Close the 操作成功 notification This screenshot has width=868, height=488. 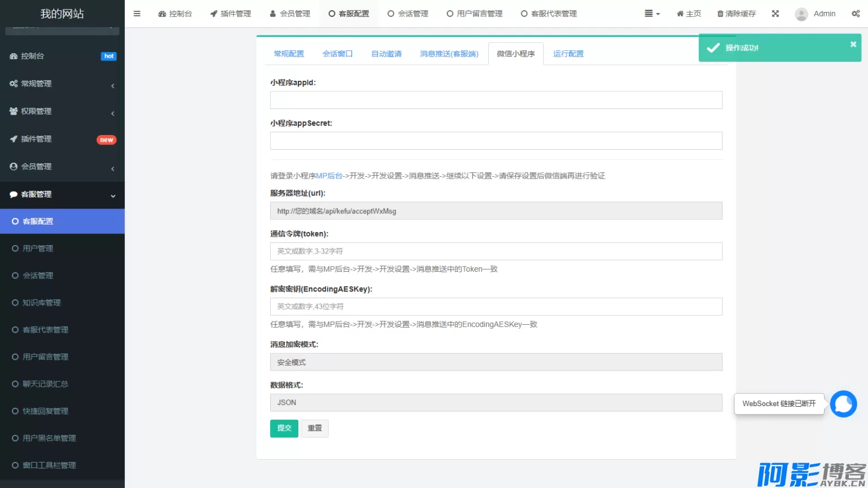point(853,44)
